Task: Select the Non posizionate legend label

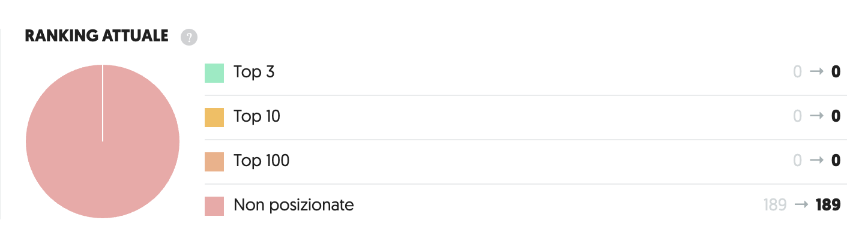Action: (x=294, y=206)
